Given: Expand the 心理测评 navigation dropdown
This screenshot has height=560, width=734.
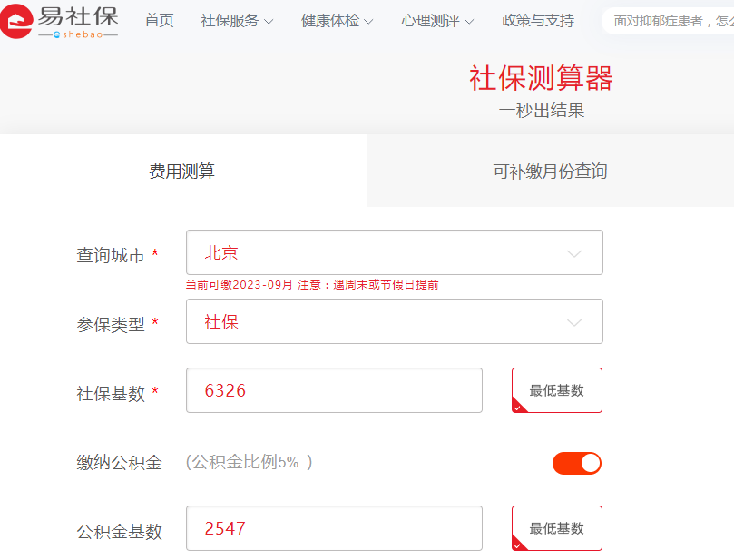Looking at the screenshot, I should (x=437, y=21).
